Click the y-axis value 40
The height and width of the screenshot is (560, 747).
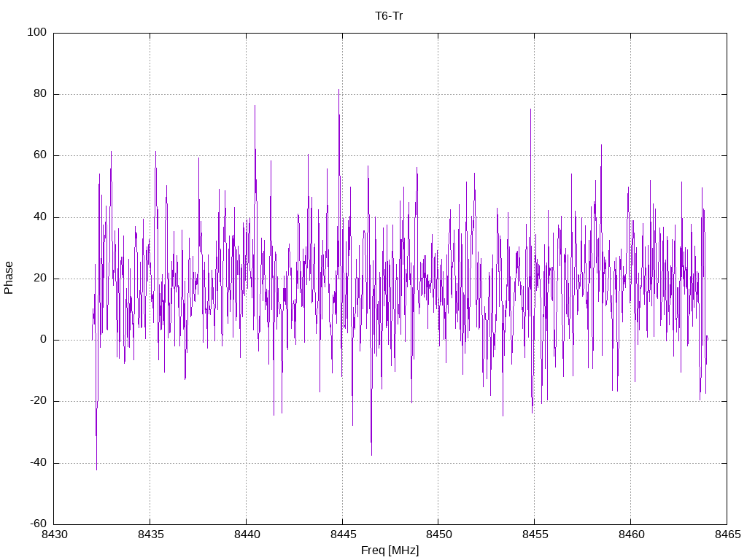coord(40,217)
